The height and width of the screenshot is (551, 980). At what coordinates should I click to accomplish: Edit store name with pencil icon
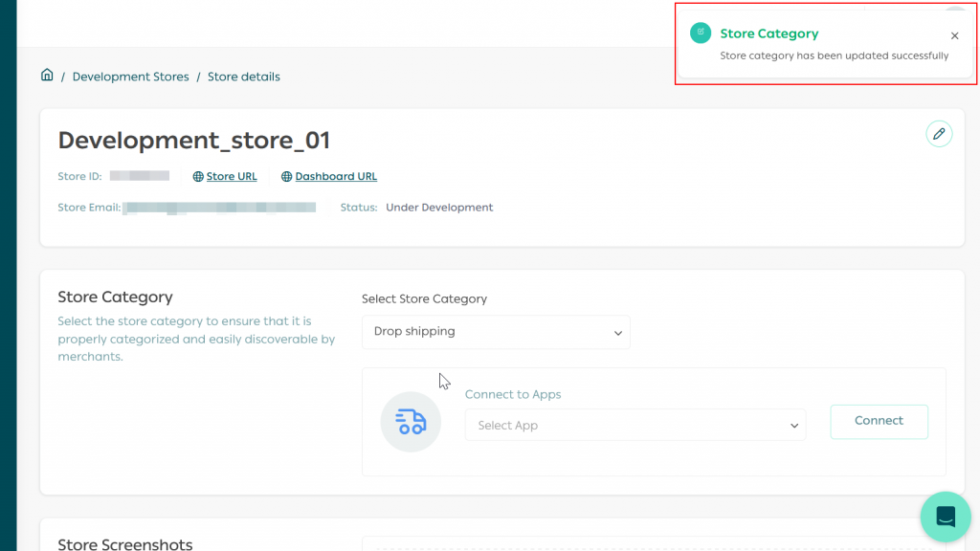[x=939, y=134]
